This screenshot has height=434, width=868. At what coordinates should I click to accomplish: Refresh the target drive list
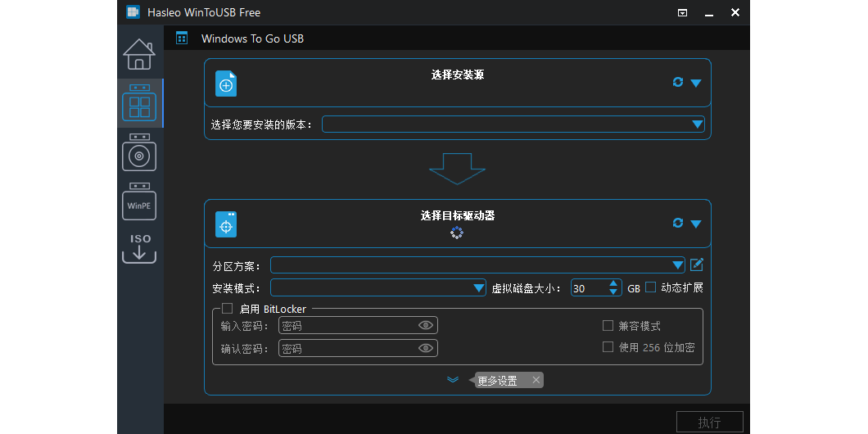tap(677, 223)
